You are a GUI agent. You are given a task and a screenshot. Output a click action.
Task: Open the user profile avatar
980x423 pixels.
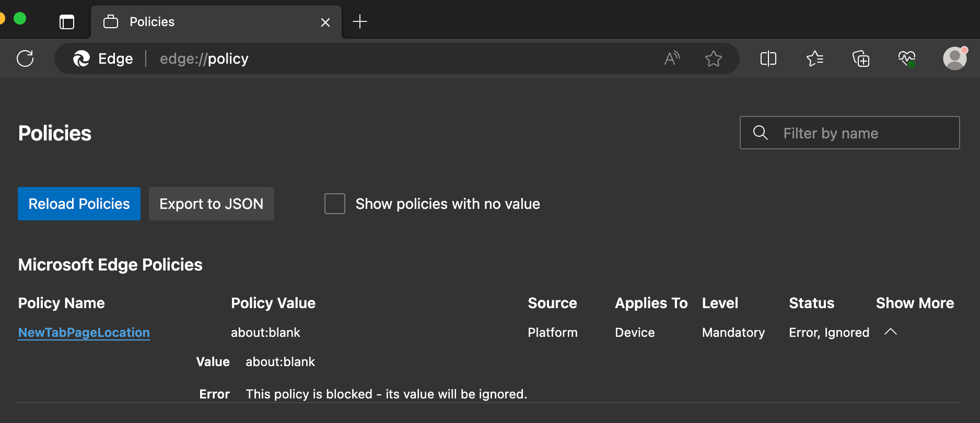[954, 58]
